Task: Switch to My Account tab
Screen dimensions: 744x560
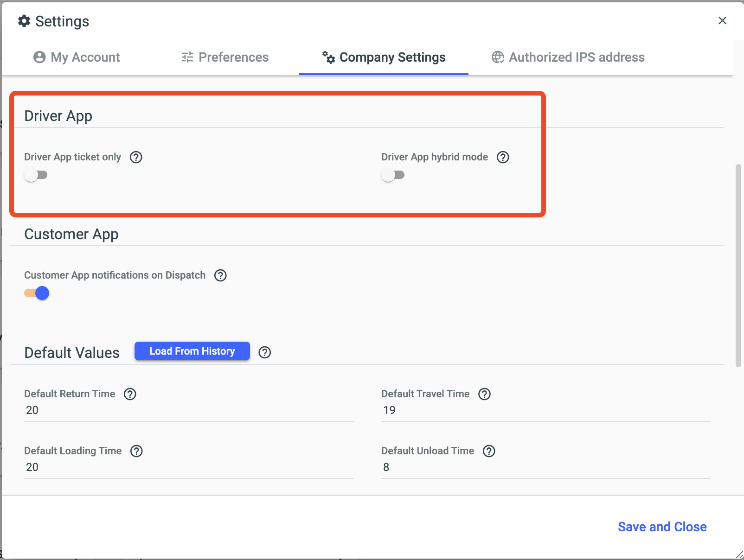Action: pos(77,57)
